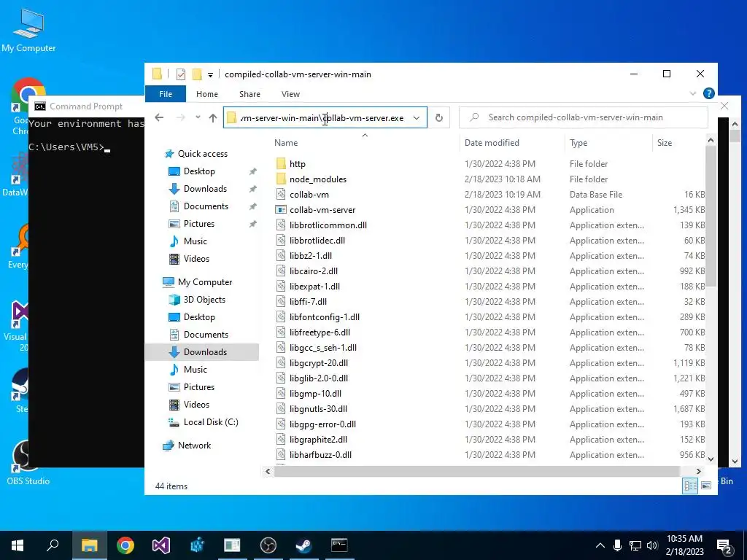Open 3D Objects in navigation pane
Image resolution: width=747 pixels, height=560 pixels.
204,300
